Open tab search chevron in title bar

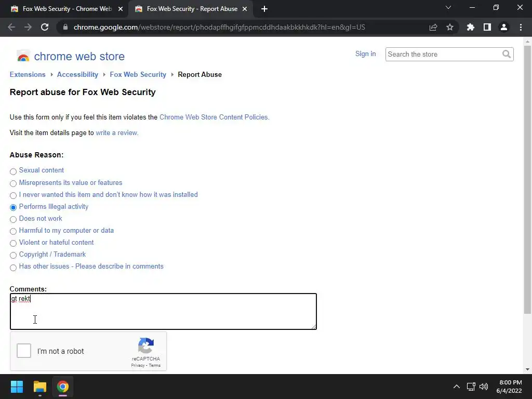coord(448,7)
